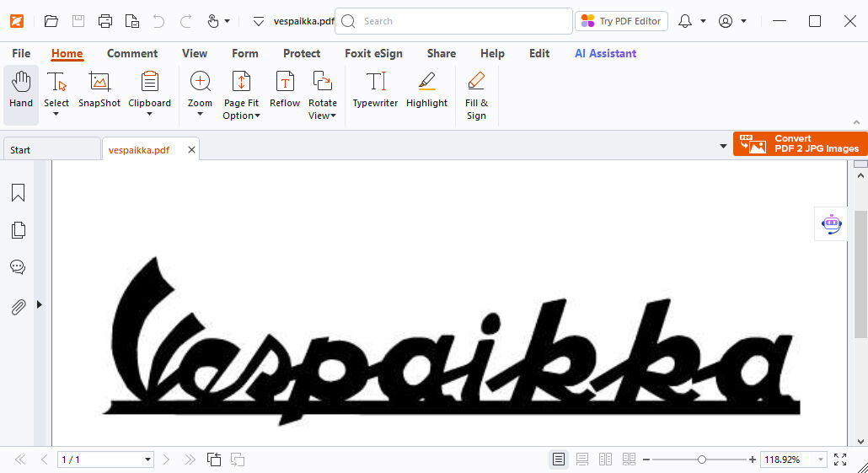The width and height of the screenshot is (868, 473).
Task: Expand the Clipboard dropdown arrow
Action: [x=149, y=114]
